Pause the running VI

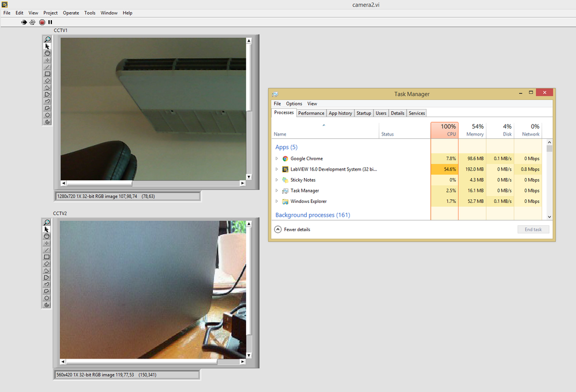[x=50, y=22]
